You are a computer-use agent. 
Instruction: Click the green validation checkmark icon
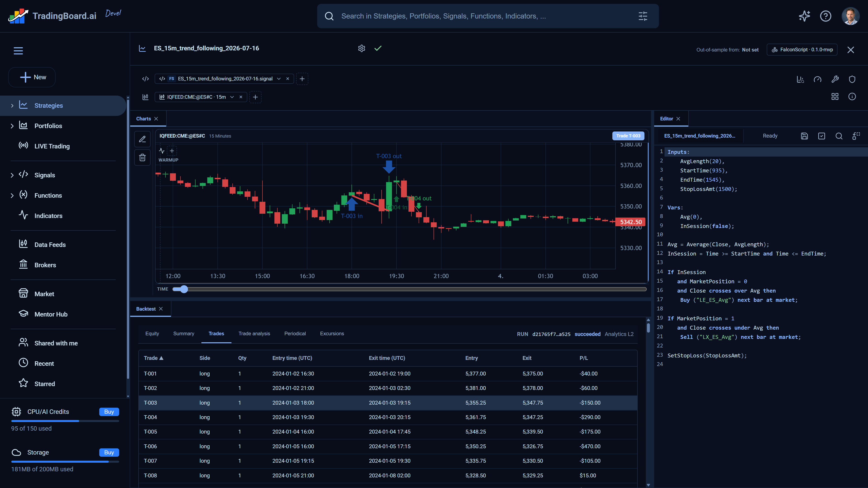point(378,49)
